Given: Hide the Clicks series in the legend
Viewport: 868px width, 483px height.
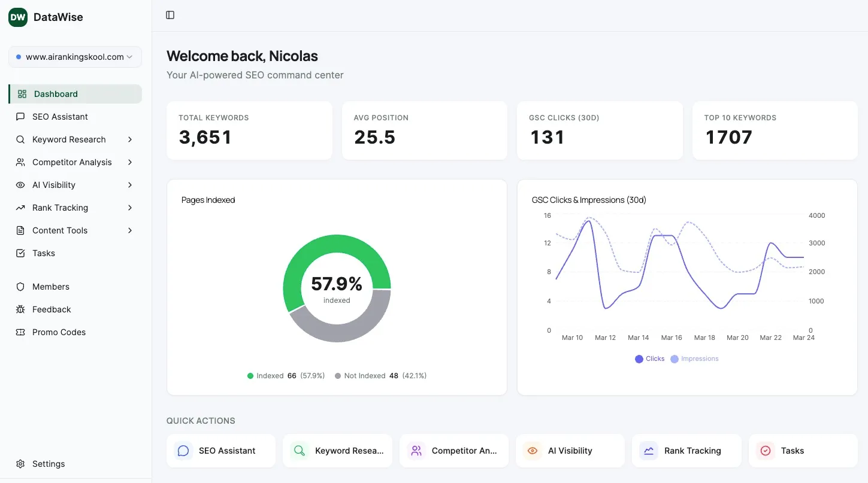Looking at the screenshot, I should coord(649,358).
